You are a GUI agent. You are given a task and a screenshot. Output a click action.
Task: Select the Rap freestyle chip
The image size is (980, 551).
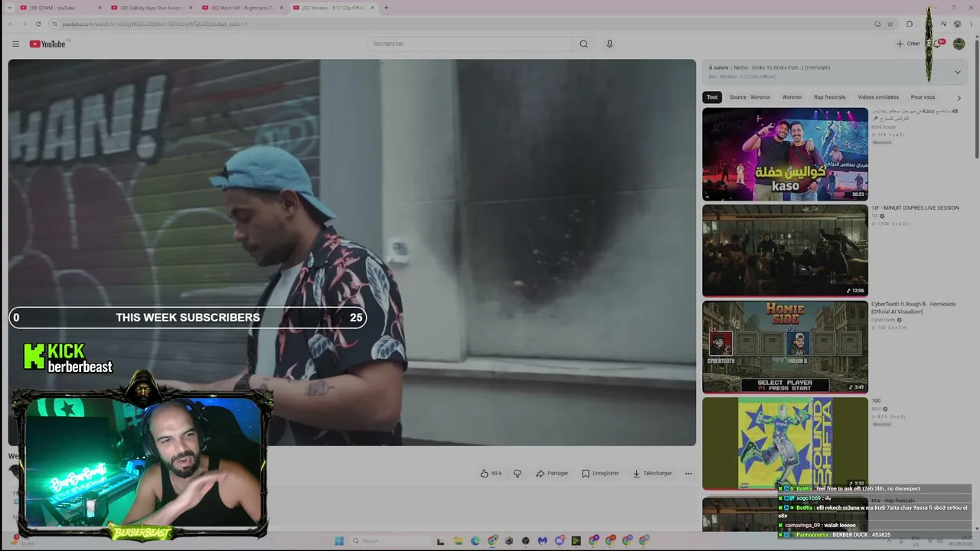pyautogui.click(x=830, y=97)
